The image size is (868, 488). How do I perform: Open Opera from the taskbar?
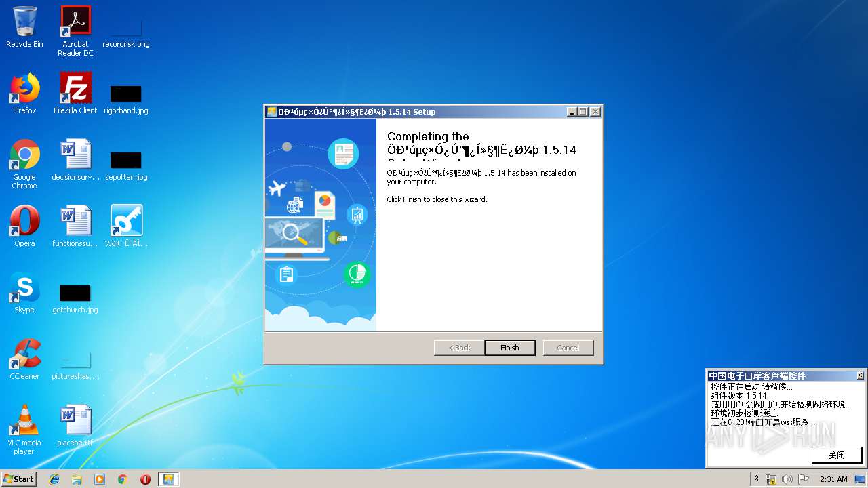145,479
